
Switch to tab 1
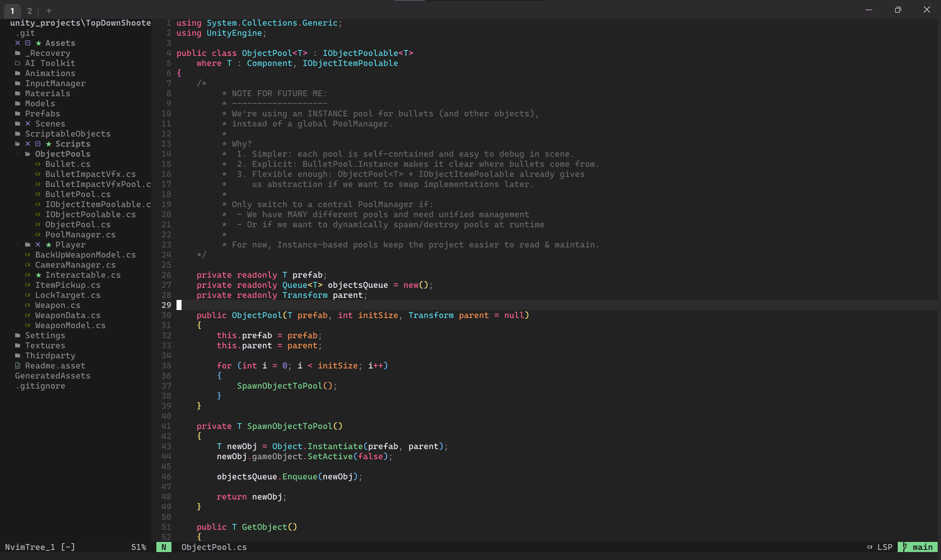pos(12,11)
